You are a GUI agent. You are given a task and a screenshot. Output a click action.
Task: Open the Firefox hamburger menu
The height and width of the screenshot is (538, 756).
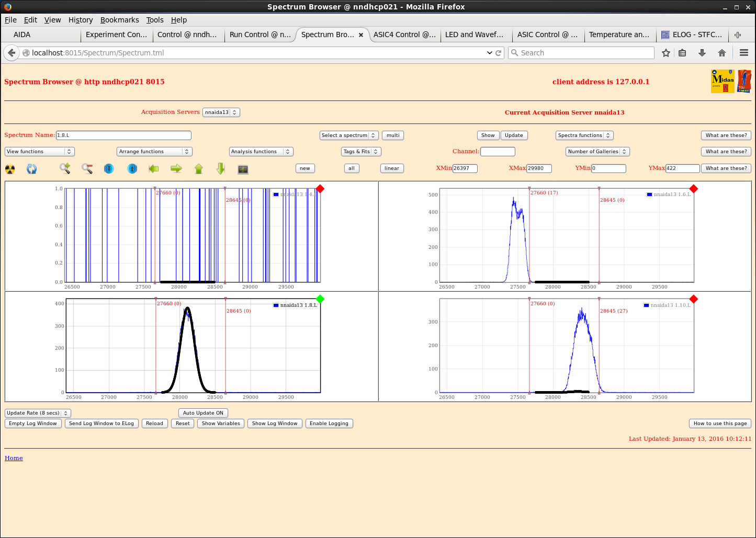(x=744, y=53)
